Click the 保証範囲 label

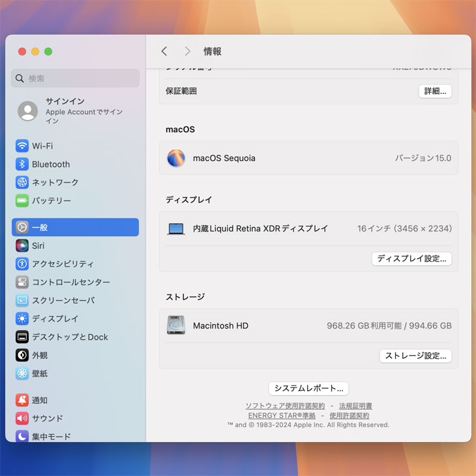point(181,91)
